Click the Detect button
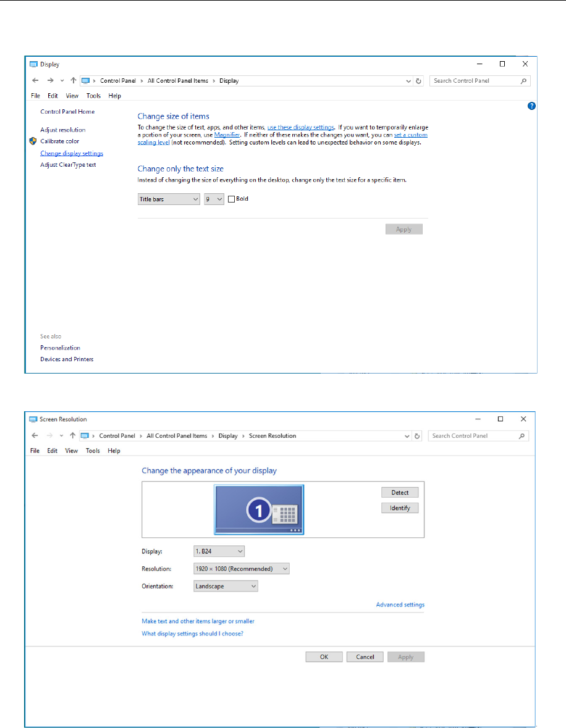The image size is (566, 728). click(400, 493)
